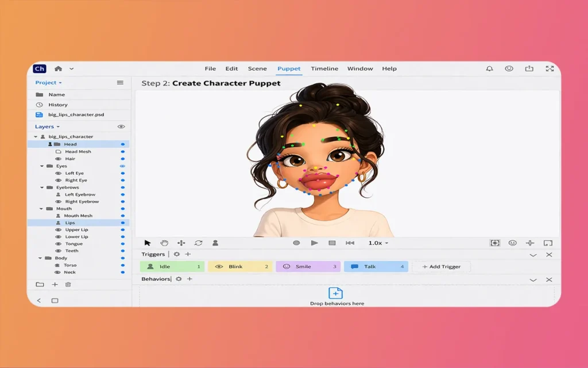This screenshot has width=588, height=368.
Task: Activate the Smile trigger
Action: (307, 267)
